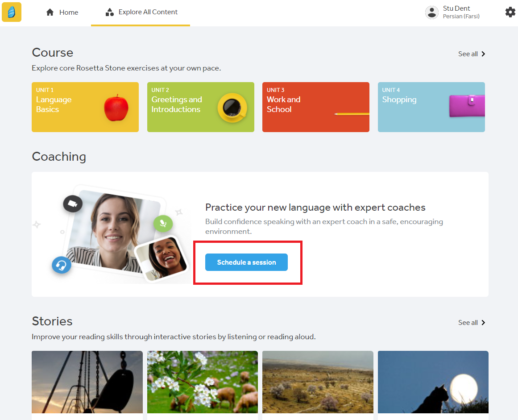Open Unit 3 Work and School
This screenshot has width=518, height=420.
pos(315,107)
